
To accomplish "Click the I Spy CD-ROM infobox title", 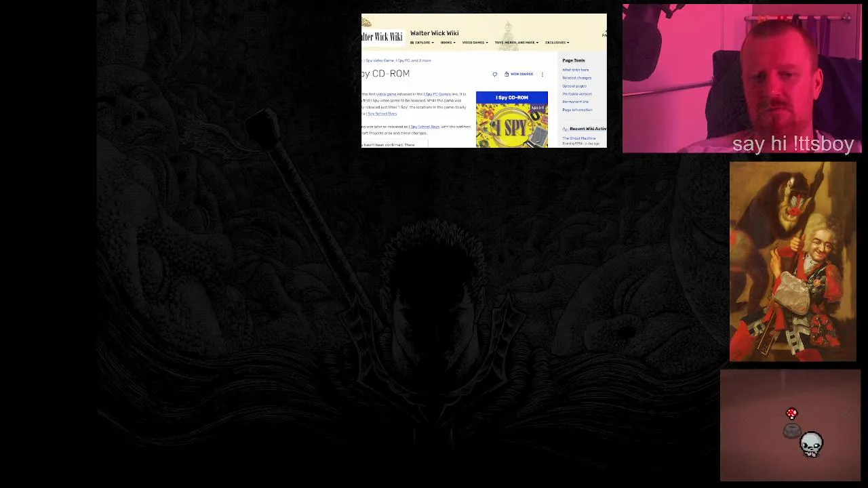I will tap(512, 98).
